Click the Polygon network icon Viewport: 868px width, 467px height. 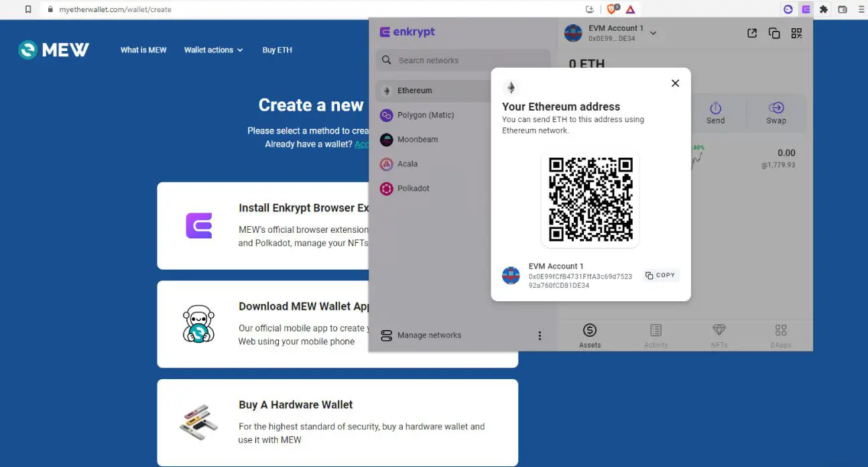pyautogui.click(x=386, y=115)
